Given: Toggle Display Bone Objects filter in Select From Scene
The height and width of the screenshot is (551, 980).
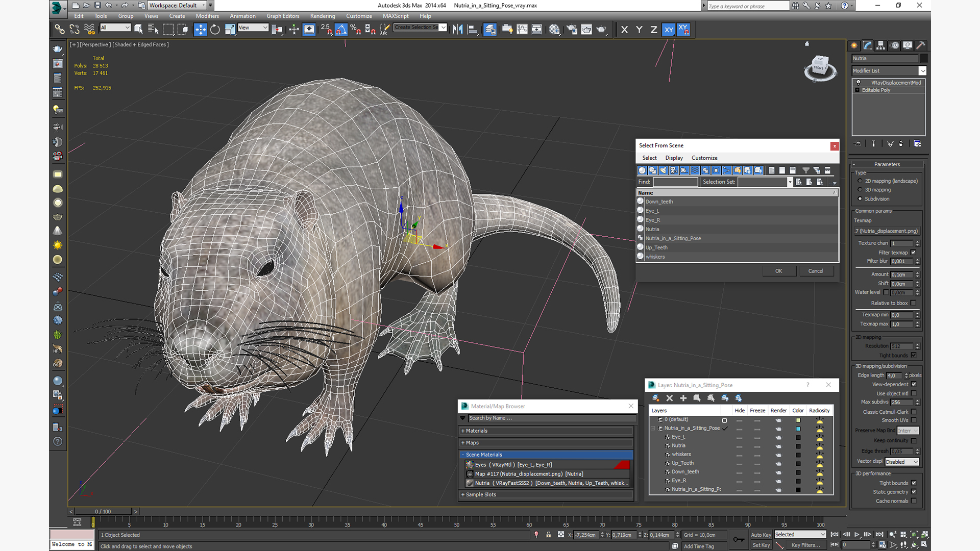Looking at the screenshot, I should tap(727, 170).
